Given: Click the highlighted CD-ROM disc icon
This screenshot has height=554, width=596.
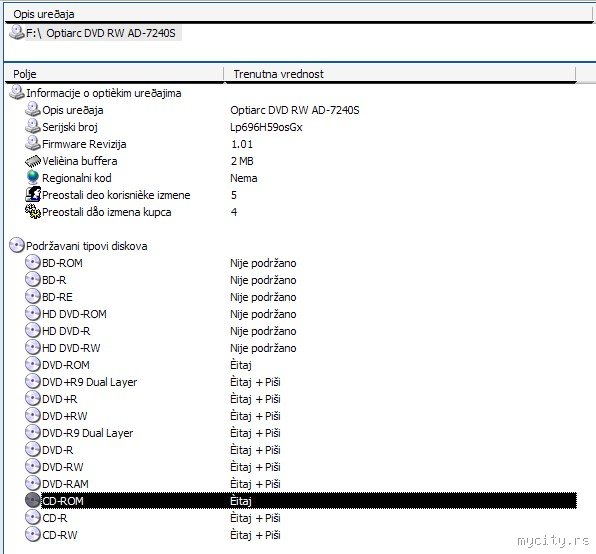Looking at the screenshot, I should point(33,500).
